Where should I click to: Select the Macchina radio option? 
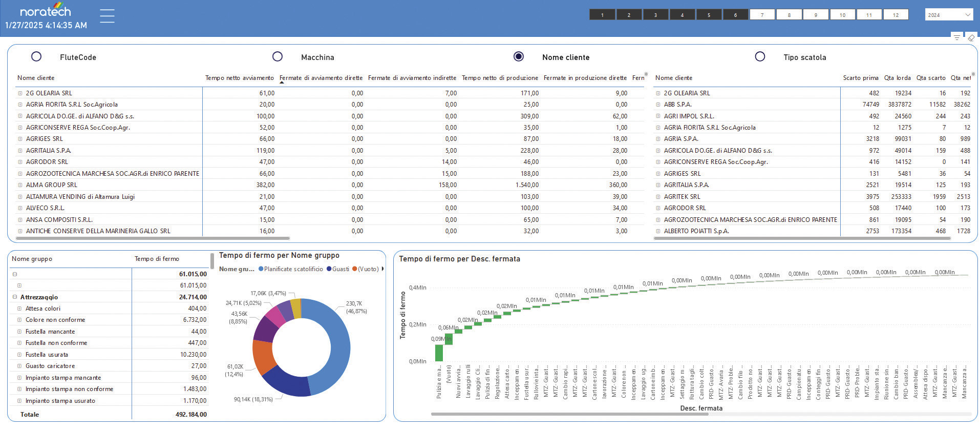(278, 56)
